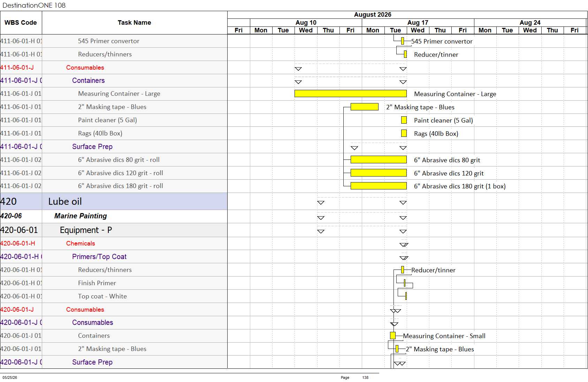The height and width of the screenshot is (382, 588).
Task: Click the Lube oil summary start triangle
Action: 321,203
